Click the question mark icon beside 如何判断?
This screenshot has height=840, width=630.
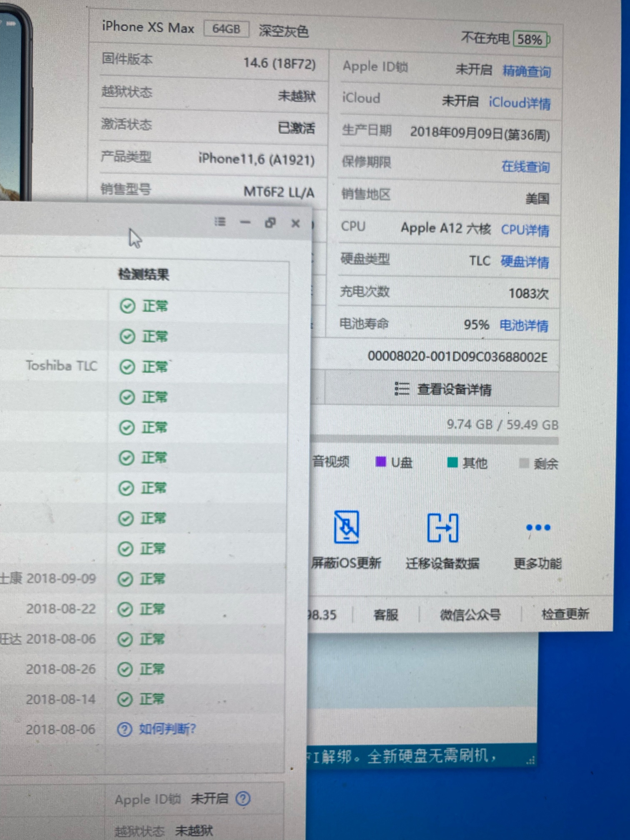pos(124,730)
